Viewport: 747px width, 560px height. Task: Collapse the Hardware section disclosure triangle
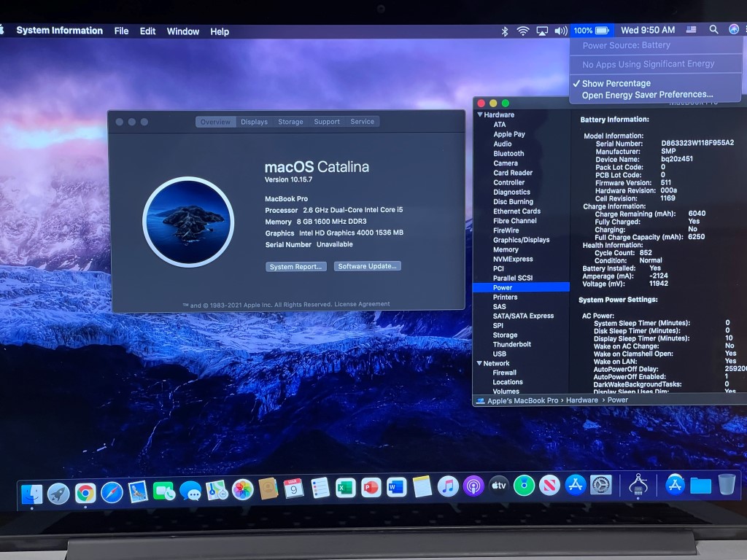point(479,114)
